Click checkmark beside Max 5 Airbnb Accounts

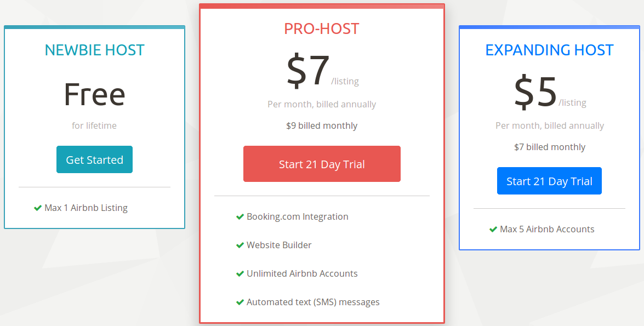click(493, 230)
